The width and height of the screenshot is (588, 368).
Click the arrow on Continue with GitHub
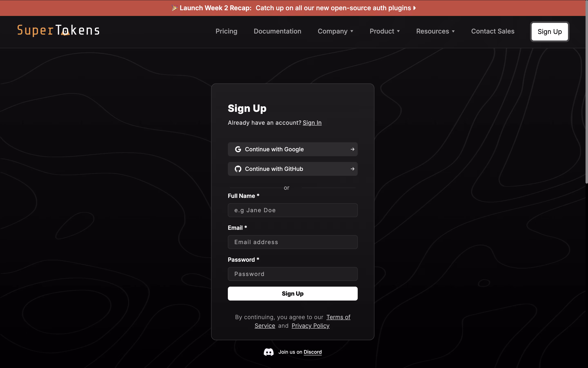(352, 169)
